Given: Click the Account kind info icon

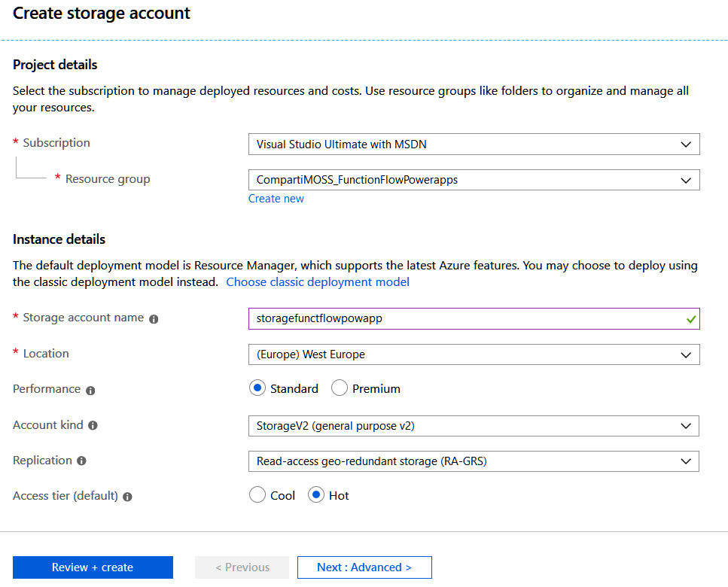Looking at the screenshot, I should tap(93, 426).
